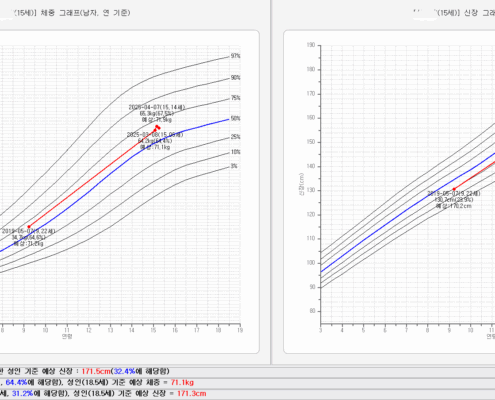
Task: Click the 예상:170.2cm height annotation
Action: point(454,206)
